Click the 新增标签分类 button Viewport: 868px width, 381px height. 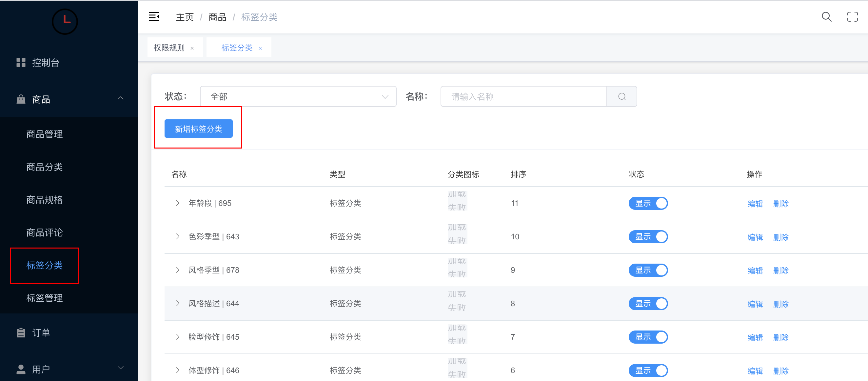coord(198,129)
